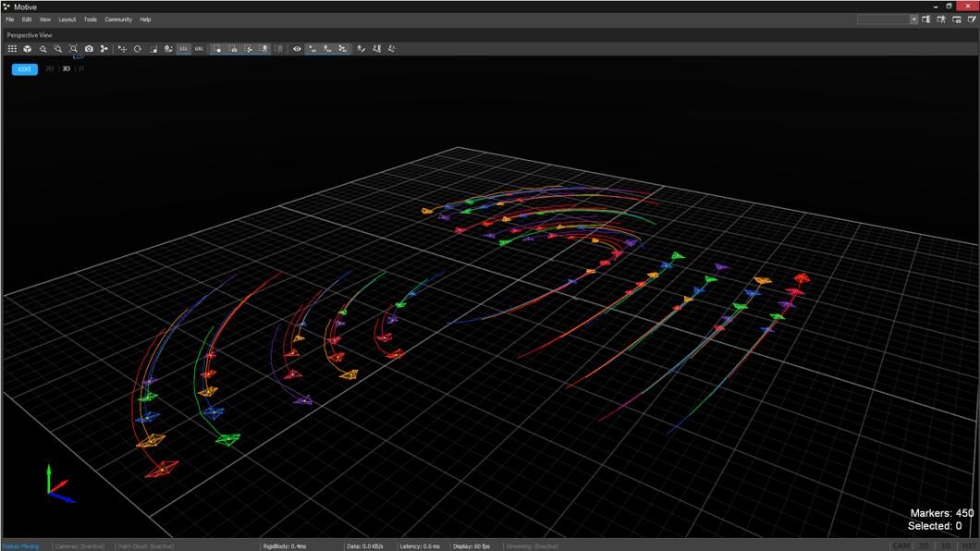Click the RigidBody 0.4ms status entry

pos(285,546)
